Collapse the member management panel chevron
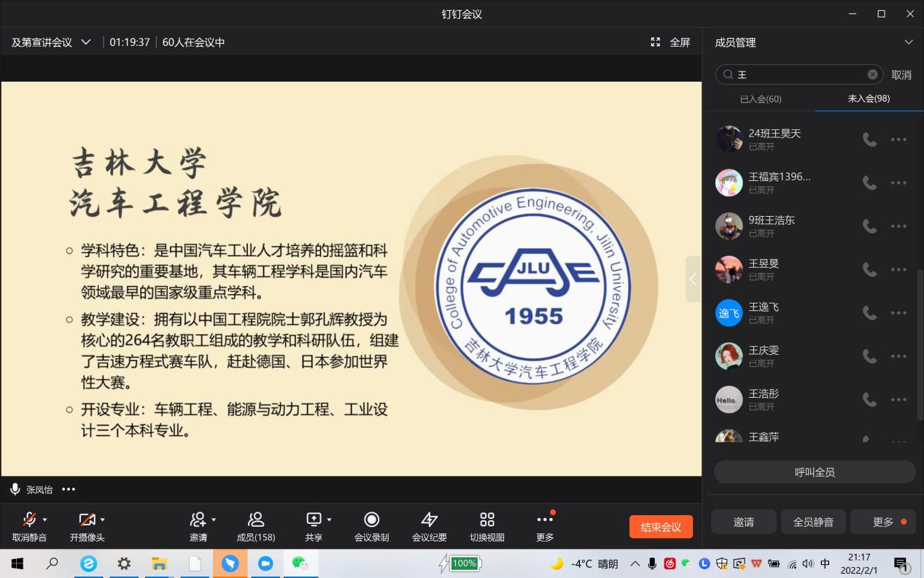 point(908,42)
